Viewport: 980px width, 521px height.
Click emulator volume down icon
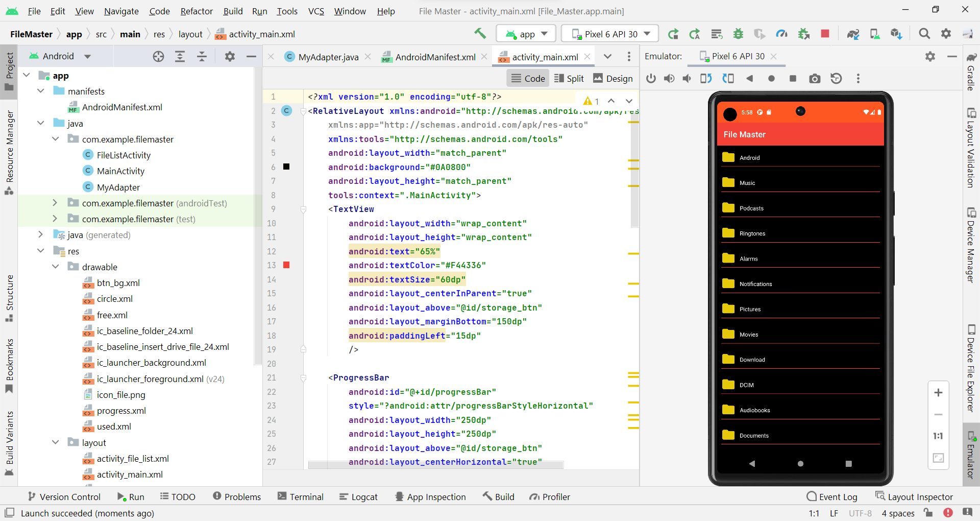pos(687,79)
